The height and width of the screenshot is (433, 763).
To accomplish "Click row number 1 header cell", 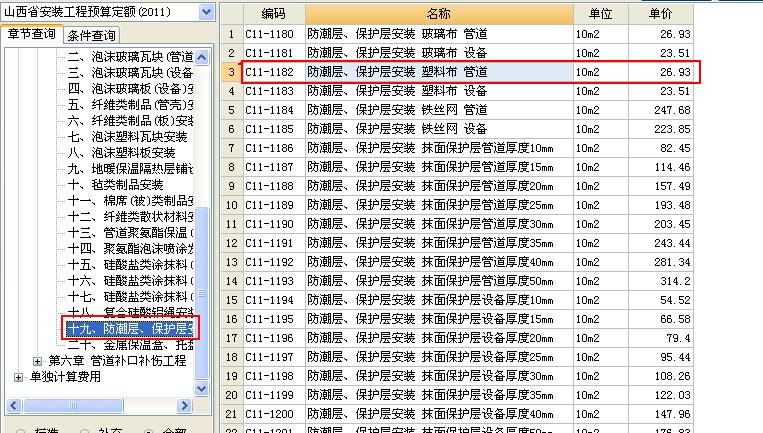I will point(232,34).
